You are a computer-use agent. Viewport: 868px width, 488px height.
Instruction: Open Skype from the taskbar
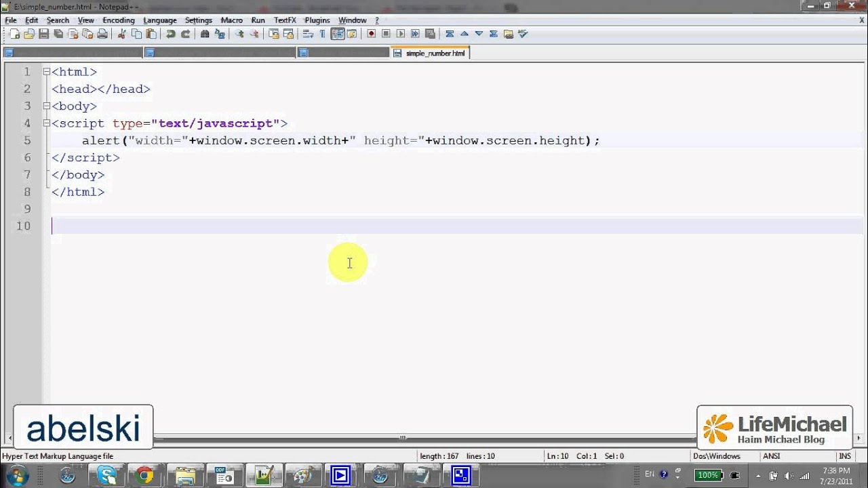coord(106,475)
